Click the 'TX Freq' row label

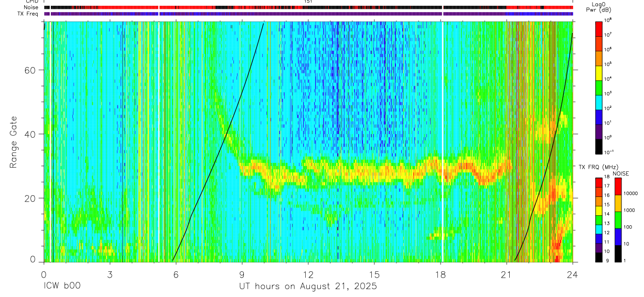tap(28, 14)
